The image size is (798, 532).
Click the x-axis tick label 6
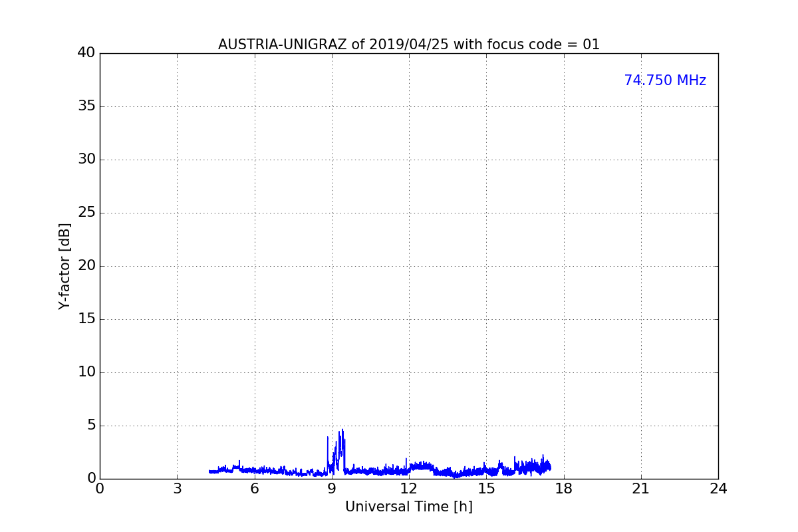(254, 489)
